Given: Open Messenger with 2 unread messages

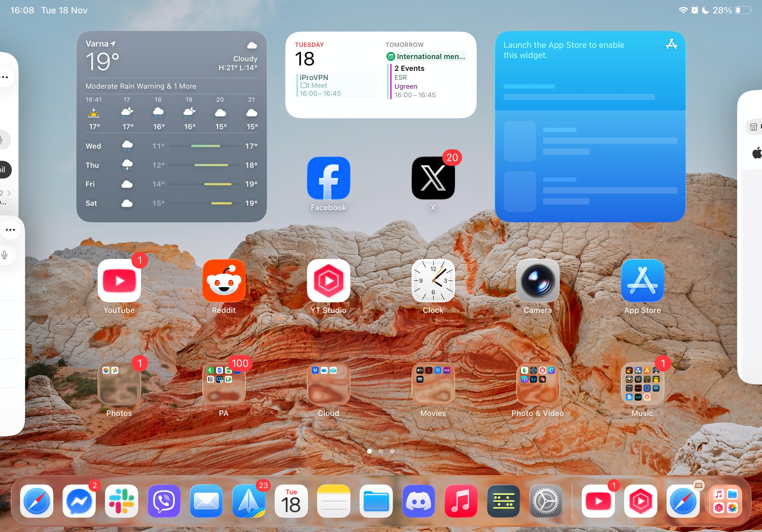Looking at the screenshot, I should click(x=78, y=501).
